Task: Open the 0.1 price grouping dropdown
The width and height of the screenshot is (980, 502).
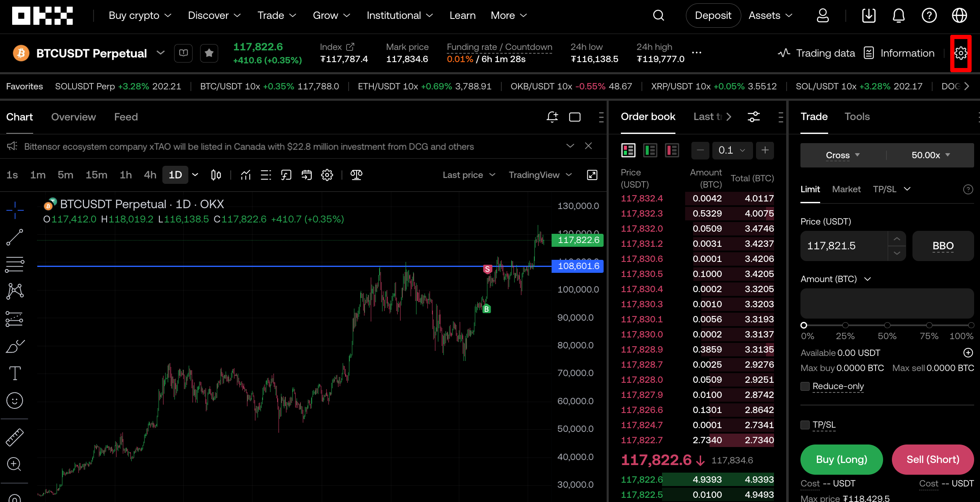Action: click(x=732, y=150)
